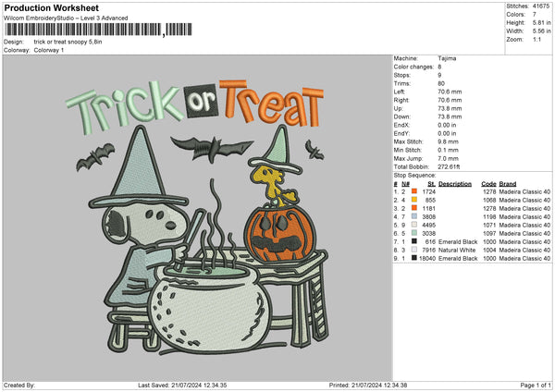Click the orange swatch in stop row 1

click(413, 191)
